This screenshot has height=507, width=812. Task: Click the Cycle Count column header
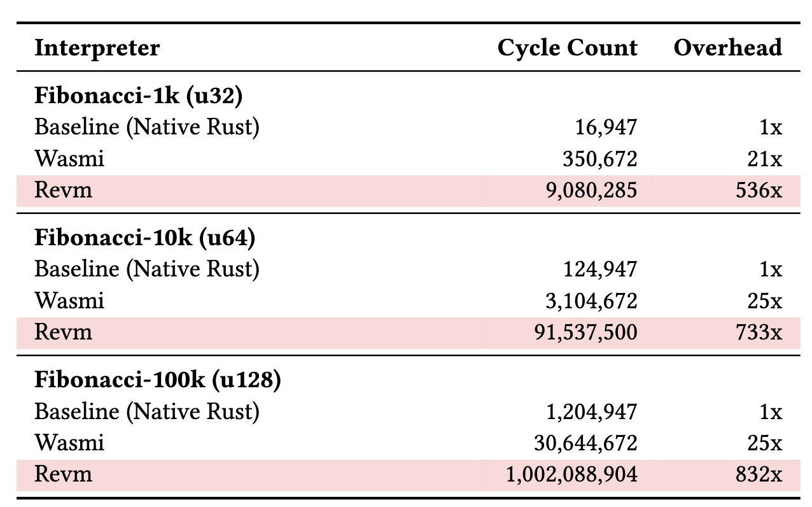568,48
